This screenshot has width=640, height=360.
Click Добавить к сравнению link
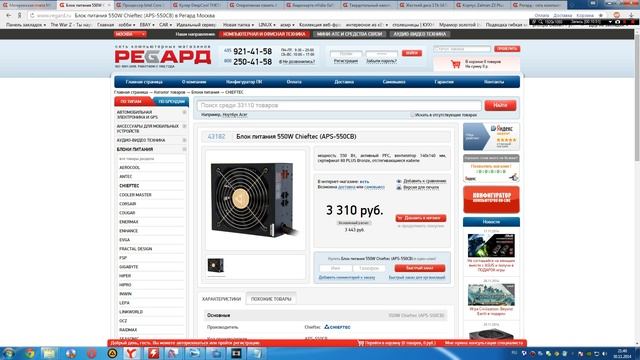(x=424, y=181)
